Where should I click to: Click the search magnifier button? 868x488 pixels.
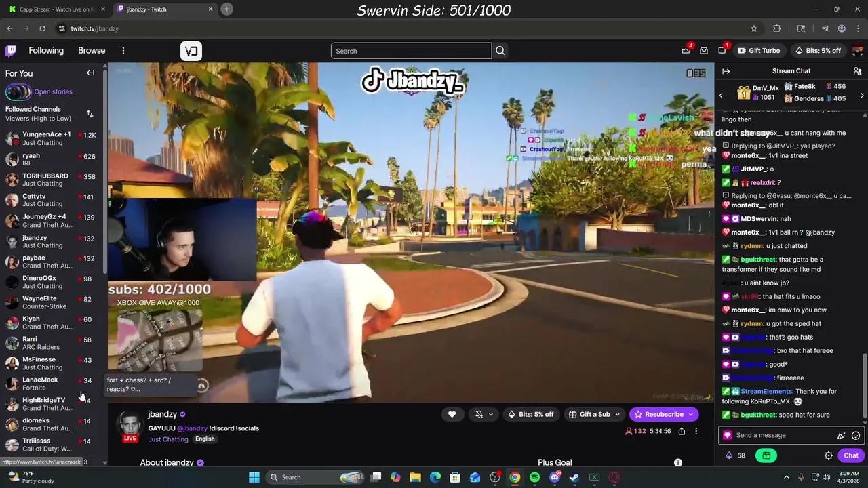[500, 51]
